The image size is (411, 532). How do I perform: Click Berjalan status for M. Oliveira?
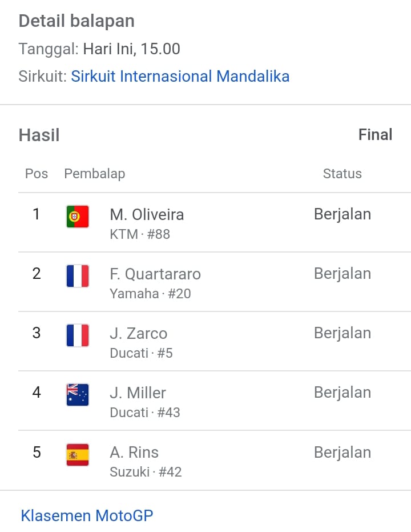(x=342, y=214)
